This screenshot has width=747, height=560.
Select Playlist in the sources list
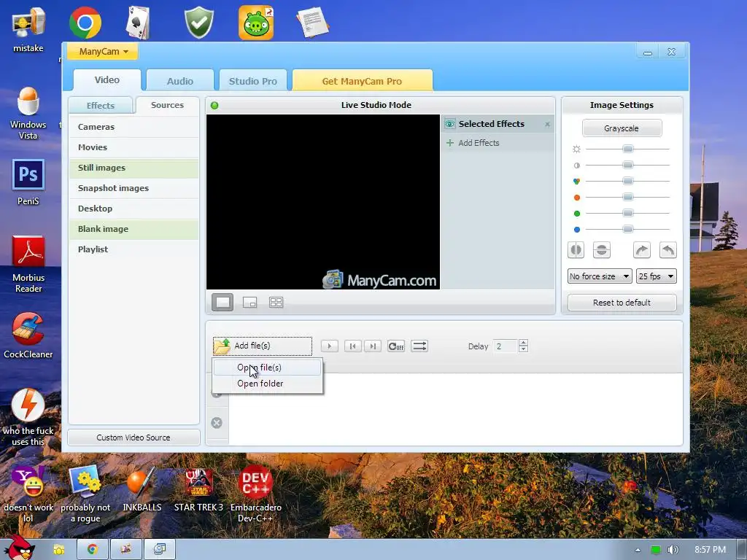(134, 249)
